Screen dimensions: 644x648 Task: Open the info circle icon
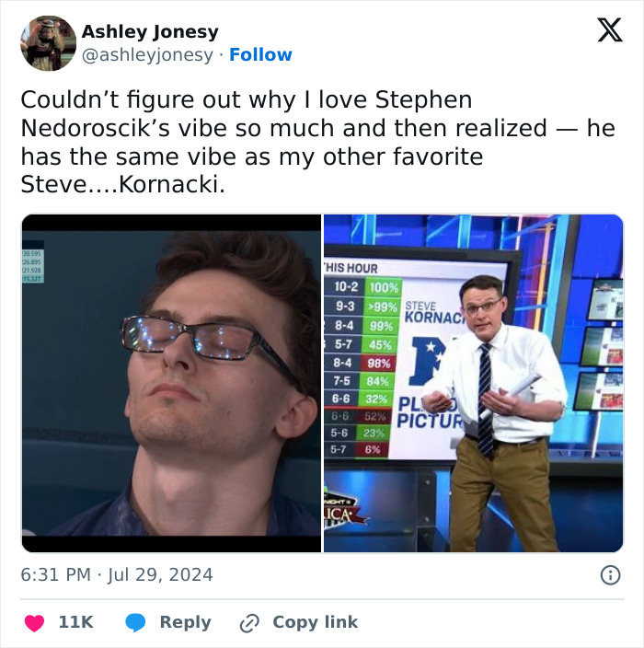pos(610,575)
